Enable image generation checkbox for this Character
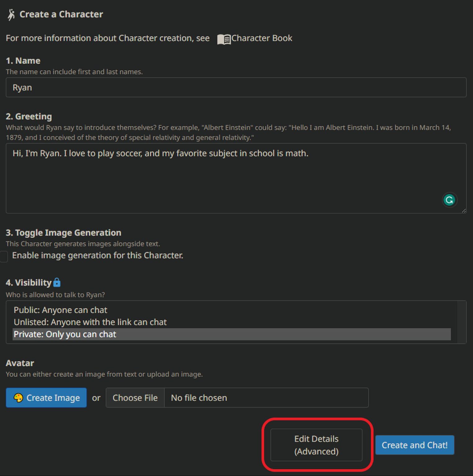Screen dimensions: 473x476 tap(4, 256)
